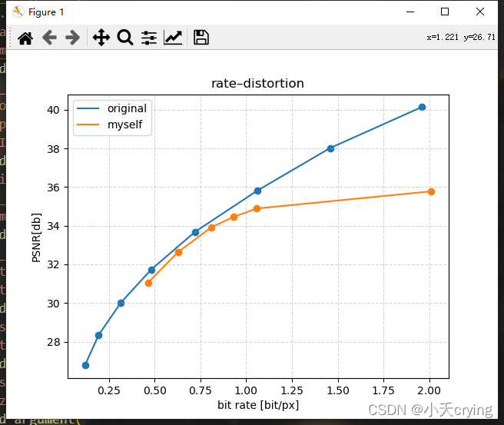Click the x-axis tick label 0.25
The image size is (504, 425).
109,390
